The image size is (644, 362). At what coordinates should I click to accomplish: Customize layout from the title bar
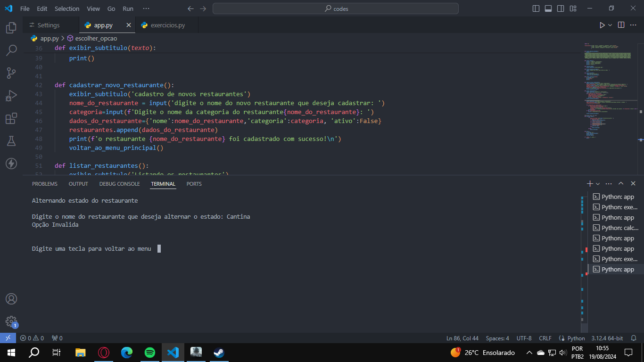(573, 8)
